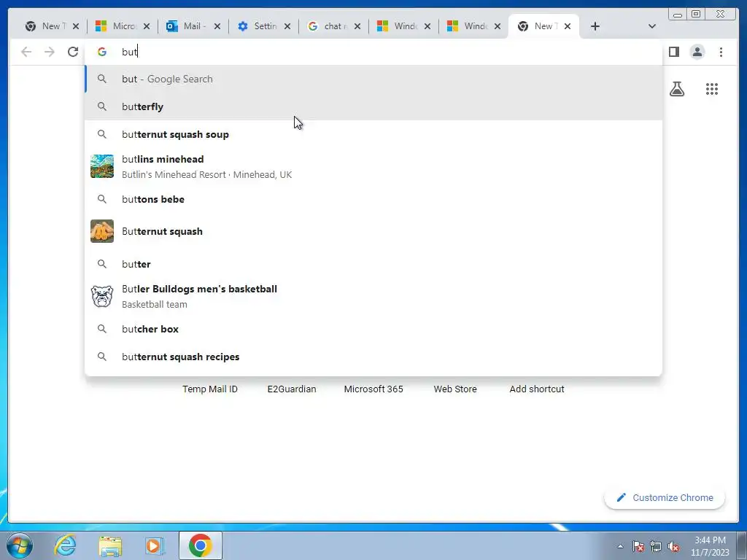The height and width of the screenshot is (560, 747).
Task: Click the Chrome taskbar icon
Action: point(200,545)
